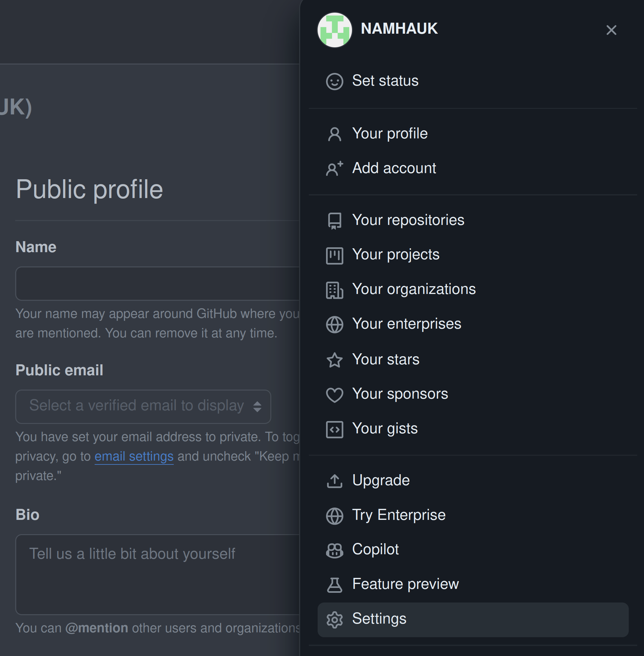This screenshot has height=656, width=644.
Task: Choose Upgrade in the menu
Action: [x=473, y=481]
